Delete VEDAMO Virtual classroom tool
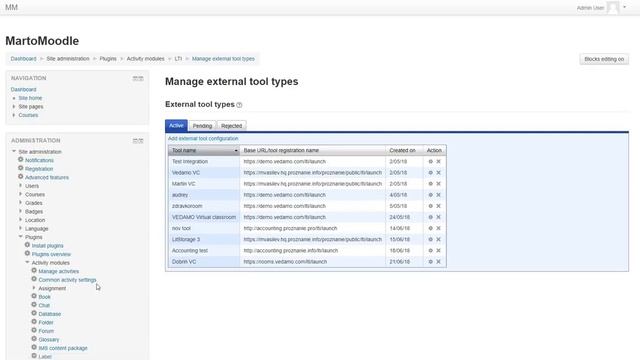Viewport: 640px width, 360px height. coord(438,217)
